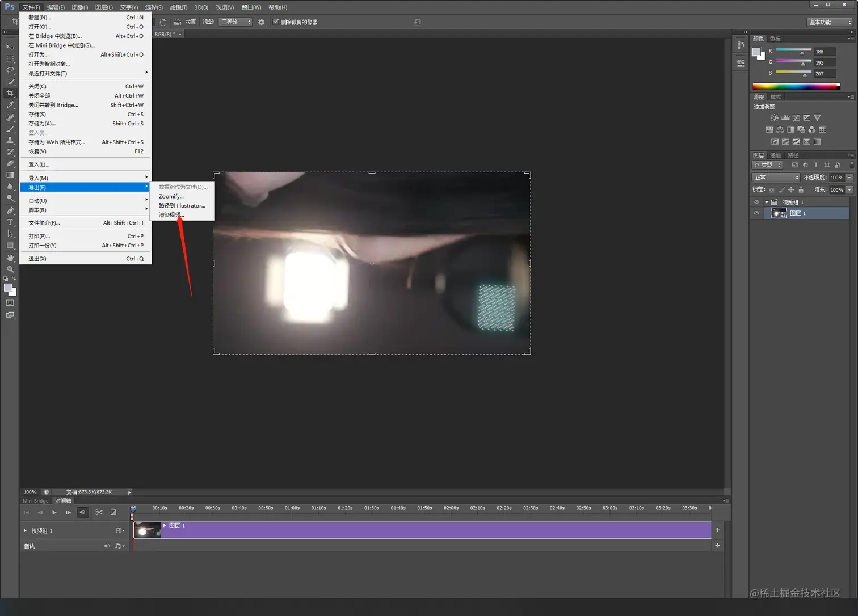Add audio to the 音轨 track
Screen dimensions: 858x616
[717, 546]
